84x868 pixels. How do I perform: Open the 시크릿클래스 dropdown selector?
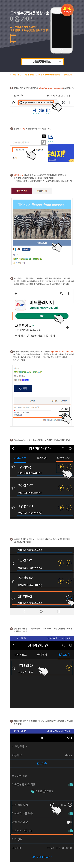[42, 62]
